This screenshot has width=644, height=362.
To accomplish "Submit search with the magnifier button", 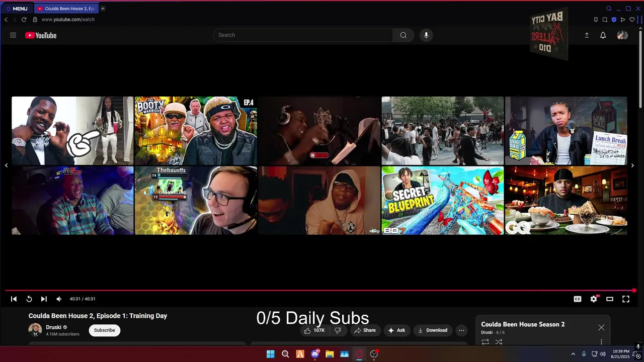I will [404, 35].
